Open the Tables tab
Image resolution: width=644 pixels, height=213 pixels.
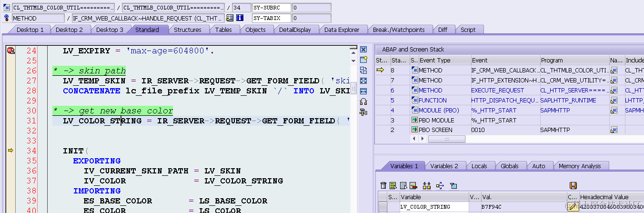coord(223,30)
